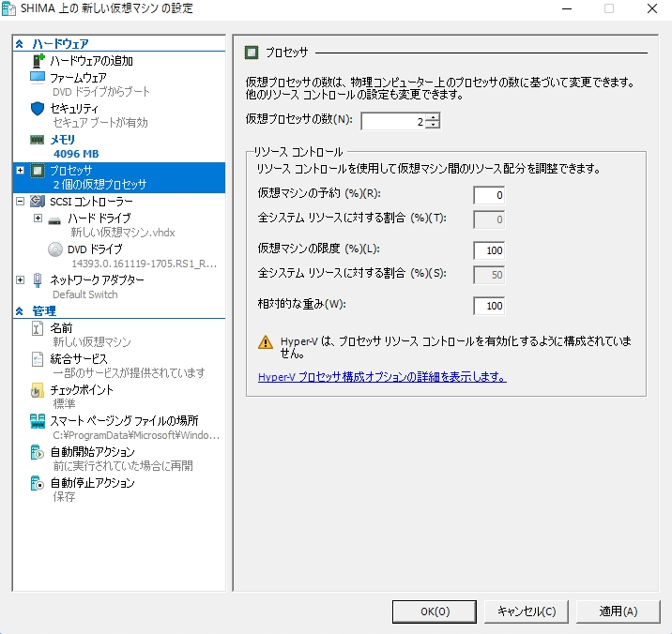Click the '14393.0.161119-1705.RS1_R...' text
Screen dimensions: 672x634
pyautogui.click(x=144, y=264)
